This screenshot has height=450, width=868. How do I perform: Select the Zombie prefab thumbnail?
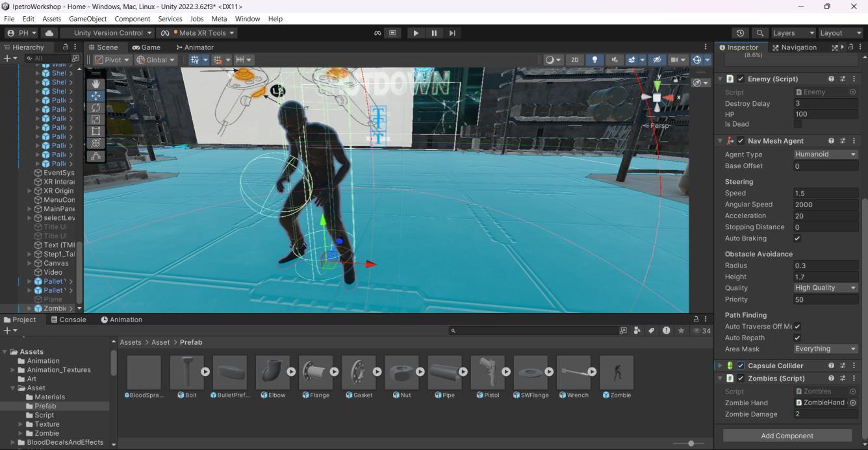[x=617, y=372]
